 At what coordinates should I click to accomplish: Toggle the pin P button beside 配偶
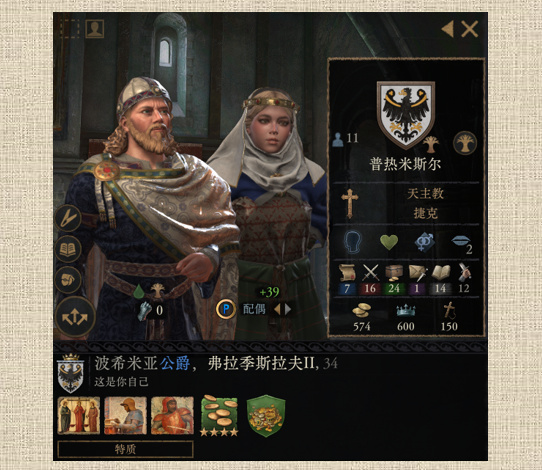click(226, 309)
